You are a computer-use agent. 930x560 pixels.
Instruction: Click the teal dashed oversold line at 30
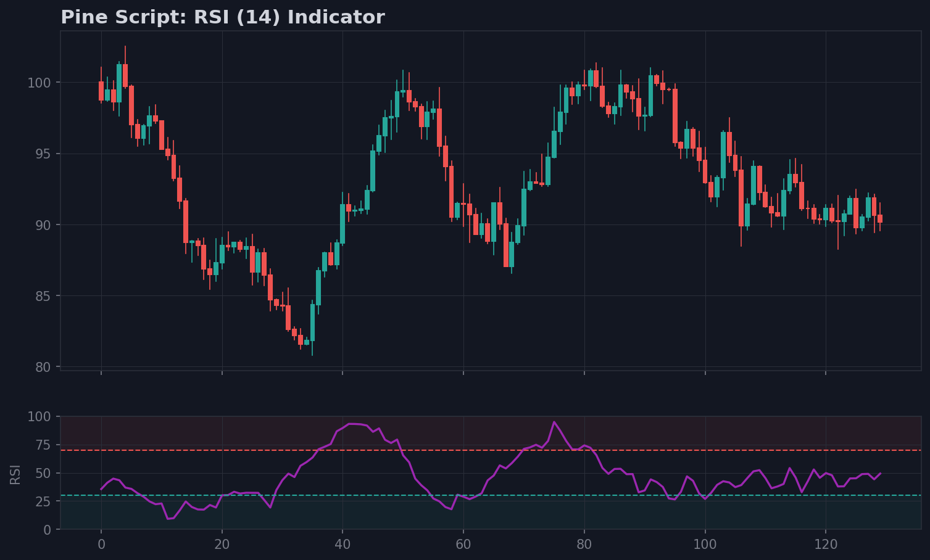pyautogui.click(x=491, y=495)
